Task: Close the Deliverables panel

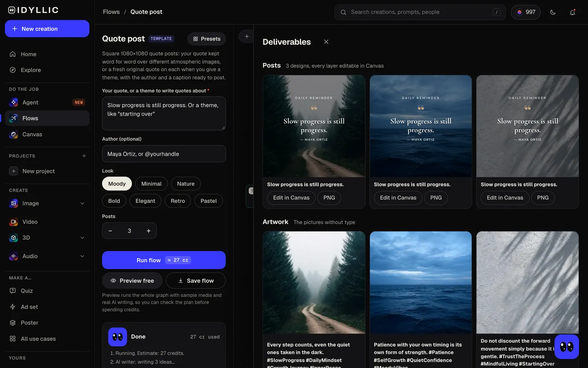Action: (326, 42)
